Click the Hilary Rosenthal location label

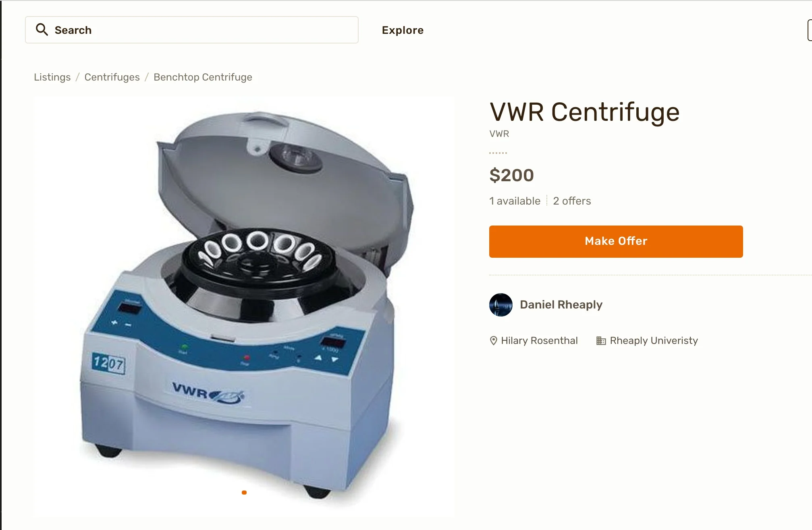coord(539,341)
